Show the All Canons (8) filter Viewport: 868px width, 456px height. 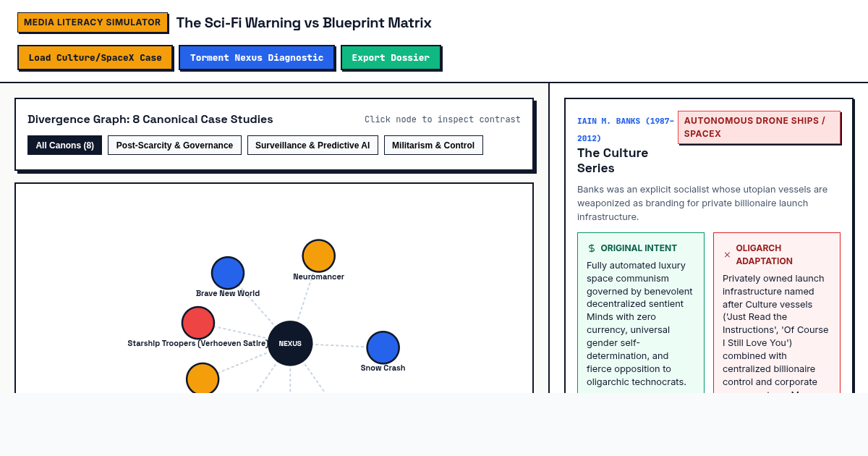pos(65,145)
